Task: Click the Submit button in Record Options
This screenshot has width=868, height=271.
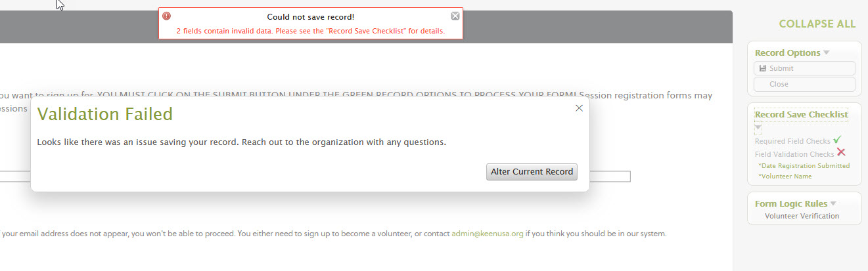Action: 804,68
